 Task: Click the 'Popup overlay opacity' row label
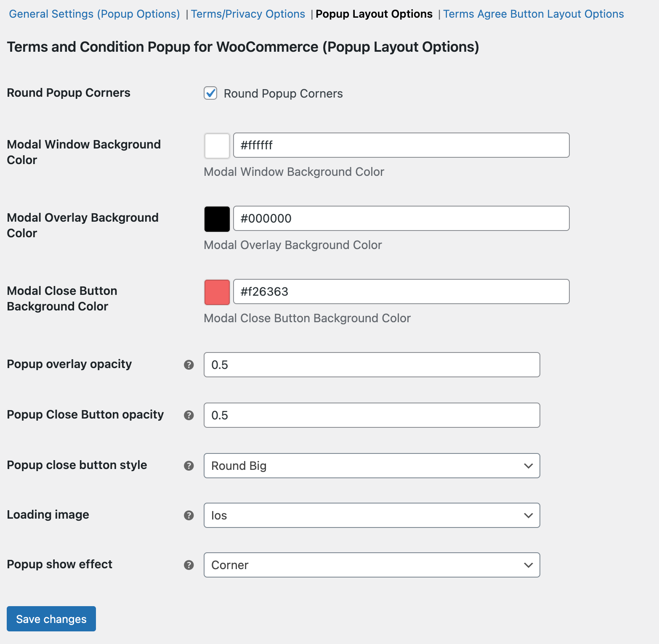pos(69,364)
